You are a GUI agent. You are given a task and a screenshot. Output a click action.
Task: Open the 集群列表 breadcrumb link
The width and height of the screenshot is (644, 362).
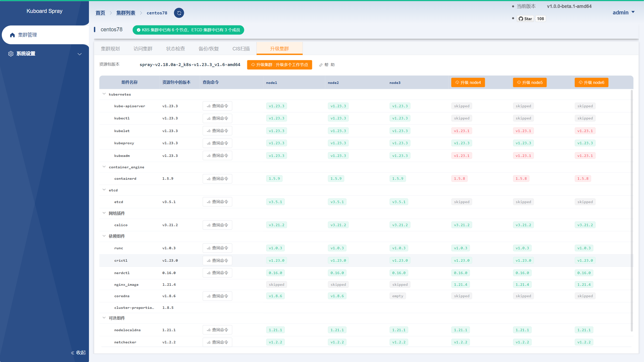point(126,13)
